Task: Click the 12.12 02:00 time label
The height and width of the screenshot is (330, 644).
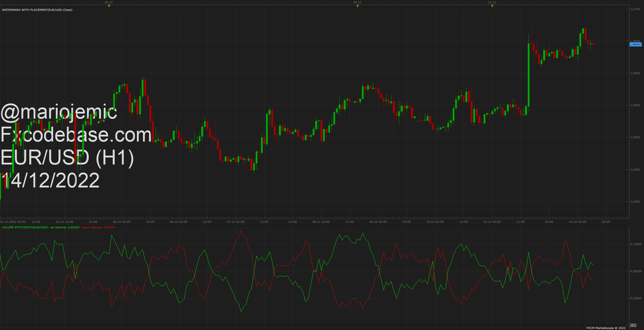Action: pos(435,222)
